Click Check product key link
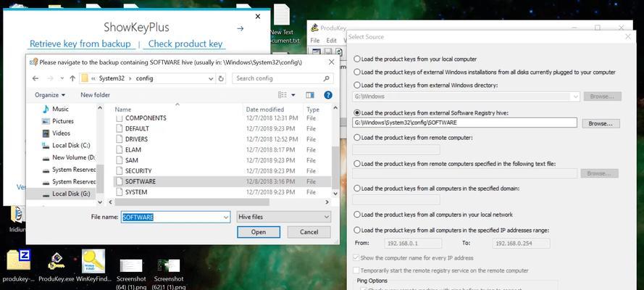644x290 pixels. click(185, 43)
